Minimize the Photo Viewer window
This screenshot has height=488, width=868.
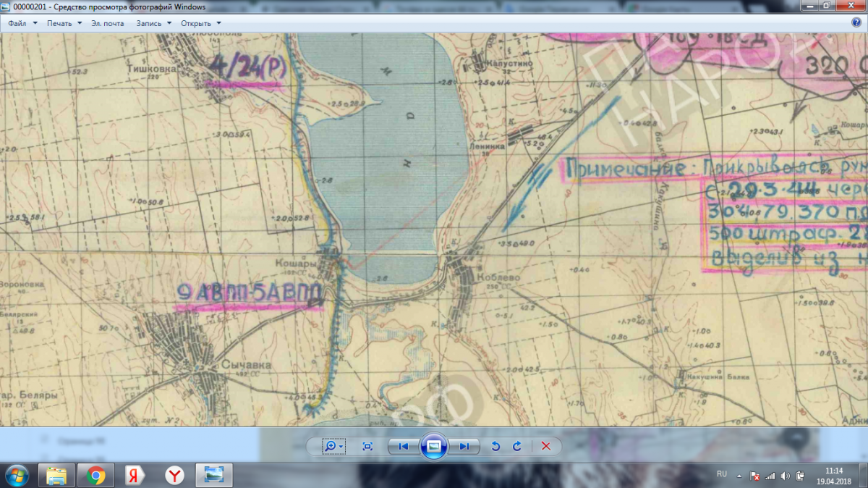click(x=809, y=6)
